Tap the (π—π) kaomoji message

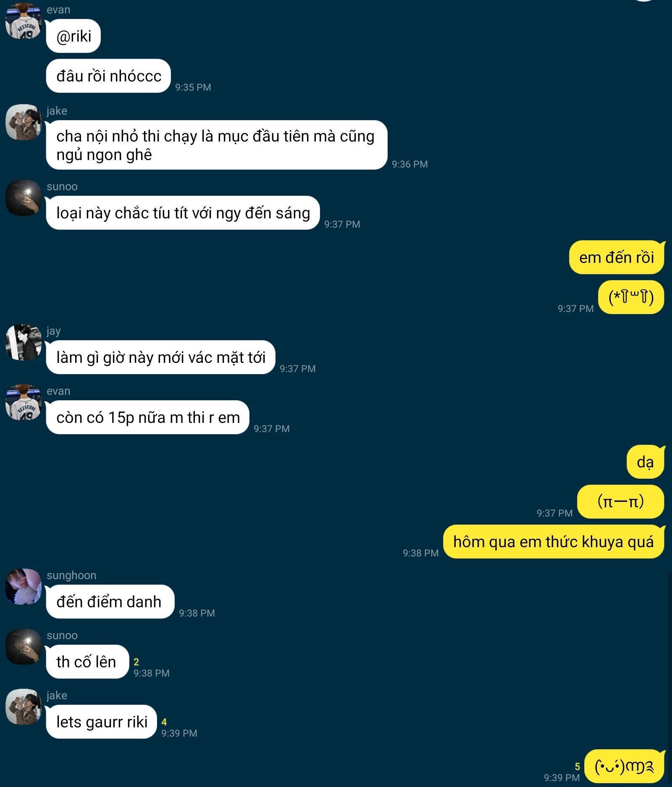(621, 502)
